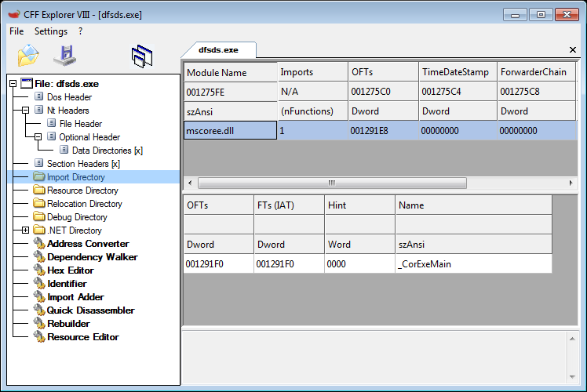The width and height of the screenshot is (587, 392).
Task: Click the right arrow of modules scrollbar
Action: pyautogui.click(x=571, y=183)
